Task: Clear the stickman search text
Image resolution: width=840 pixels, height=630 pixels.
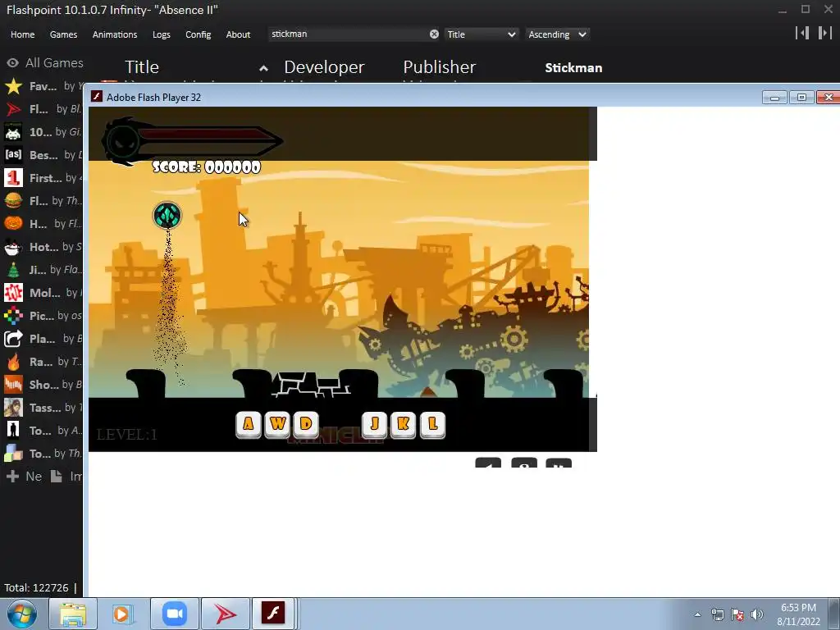Action: (x=434, y=34)
